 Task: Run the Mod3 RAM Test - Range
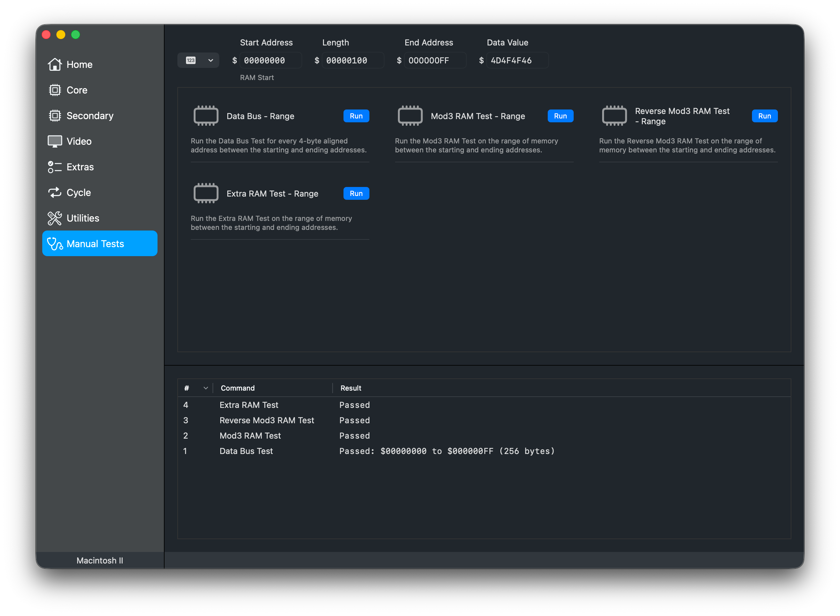560,116
